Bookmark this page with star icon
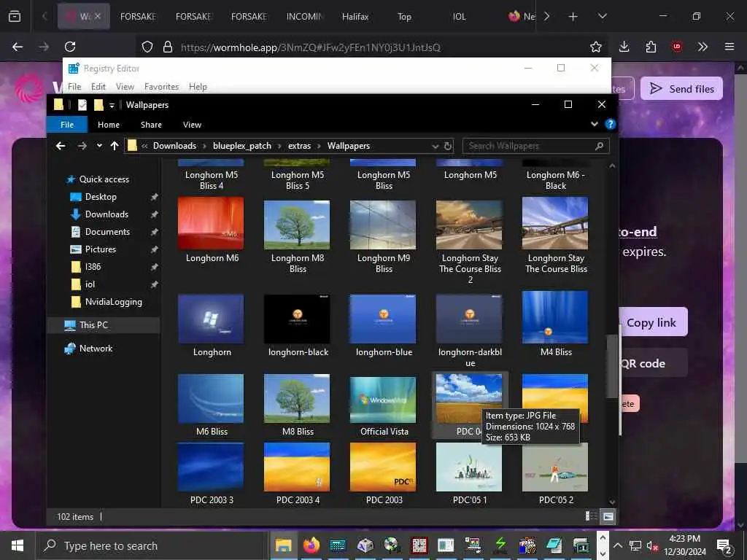Viewport: 747px width, 560px height. pyautogui.click(x=595, y=47)
